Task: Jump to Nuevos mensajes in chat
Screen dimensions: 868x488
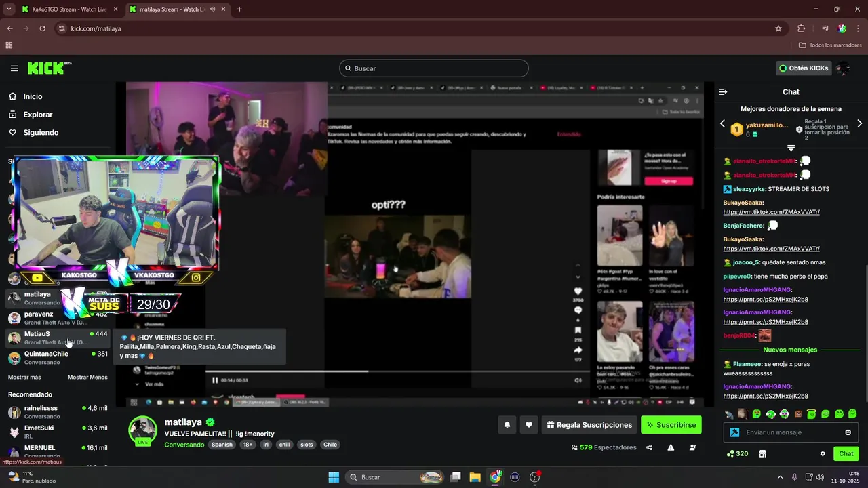Action: 790,350
